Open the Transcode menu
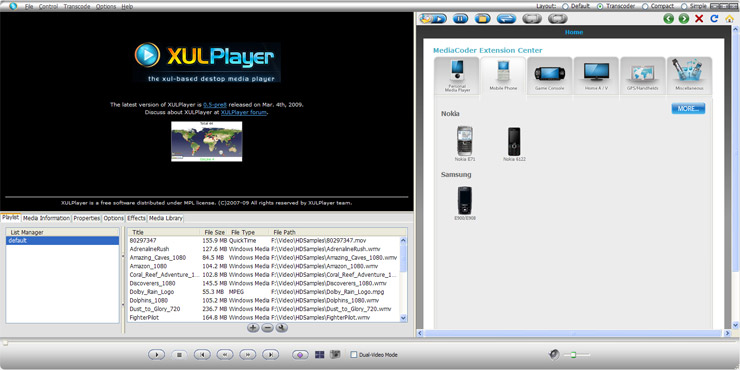Viewport: 740px width, 370px height. click(77, 7)
